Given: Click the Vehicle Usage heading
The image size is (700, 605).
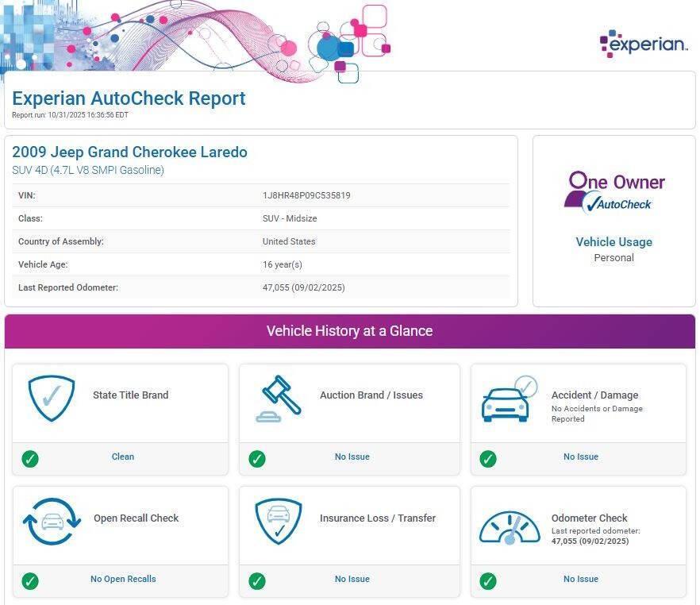Looking at the screenshot, I should point(613,242).
